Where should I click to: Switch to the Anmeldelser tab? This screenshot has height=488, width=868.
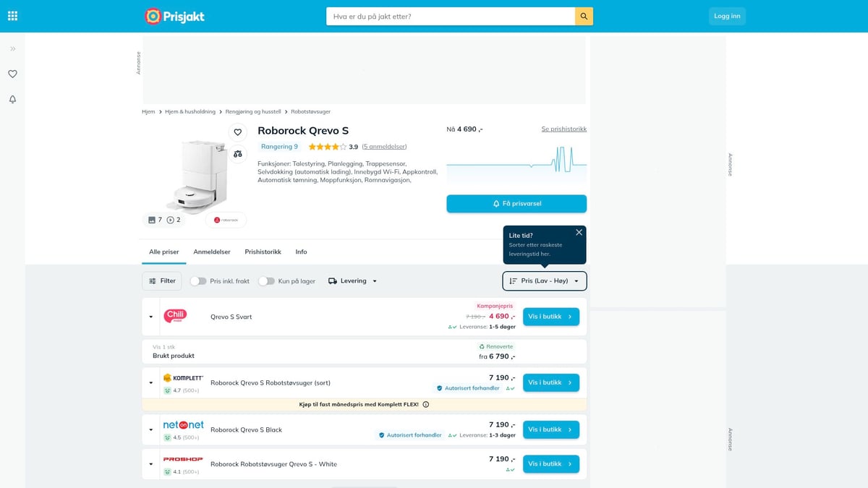[212, 252]
